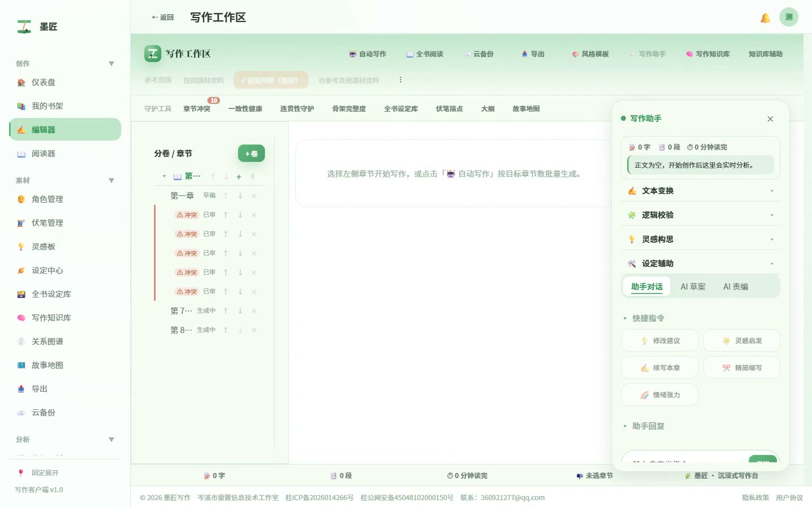This screenshot has width=812, height=508.
Task: Open the 隐私政策 link
Action: (756, 498)
